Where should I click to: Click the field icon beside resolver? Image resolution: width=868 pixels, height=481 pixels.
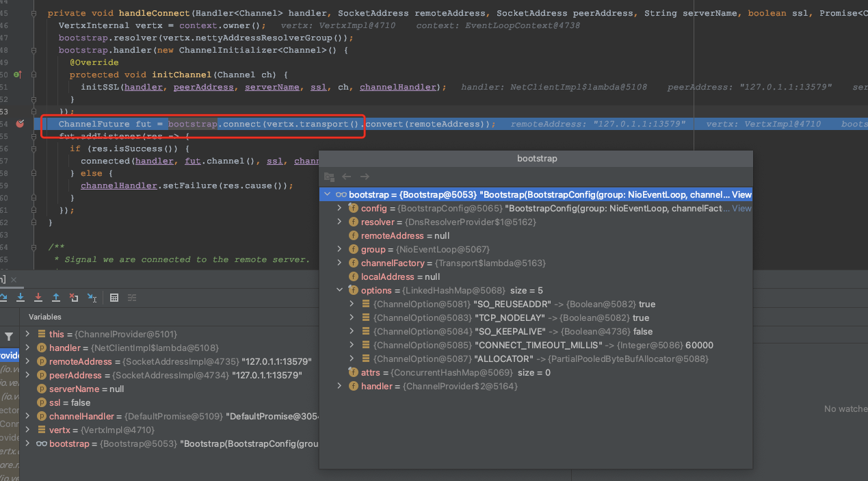point(354,222)
